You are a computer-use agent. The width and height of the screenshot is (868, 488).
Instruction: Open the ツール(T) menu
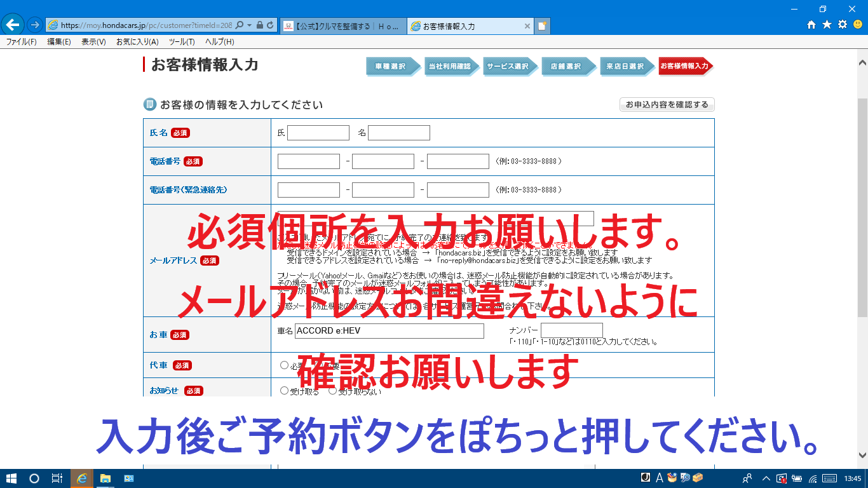point(181,42)
